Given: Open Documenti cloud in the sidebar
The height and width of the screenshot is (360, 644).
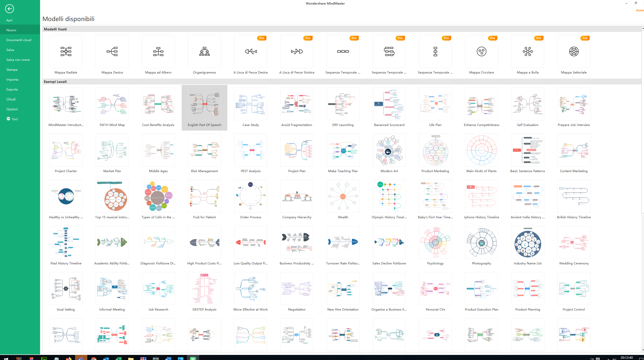Looking at the screenshot, I should pyautogui.click(x=19, y=40).
